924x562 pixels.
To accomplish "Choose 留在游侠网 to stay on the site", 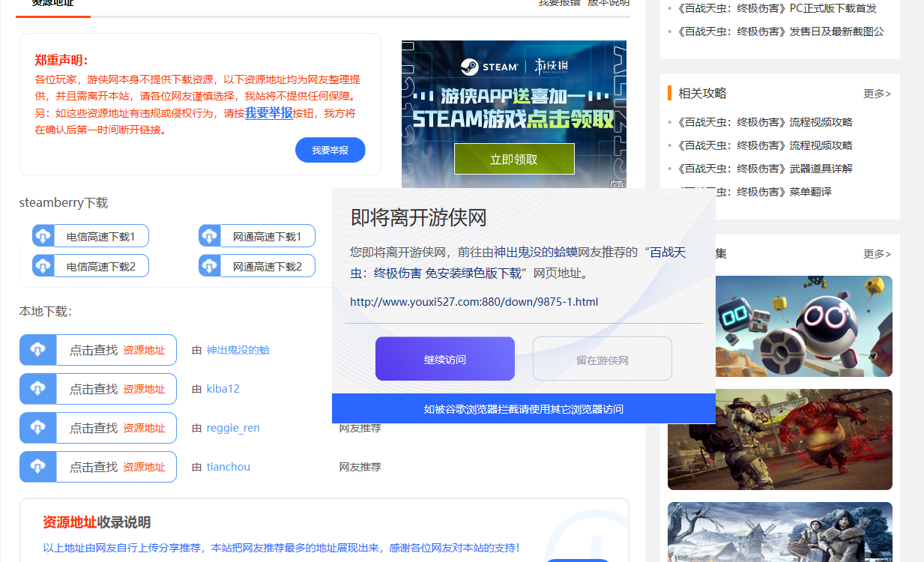I will tap(602, 359).
